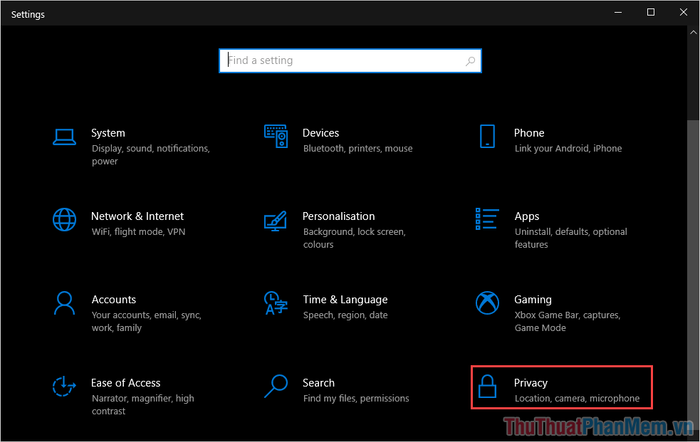
Task: Click 'Bluetooth, printers, mouse' description
Action: pos(358,149)
